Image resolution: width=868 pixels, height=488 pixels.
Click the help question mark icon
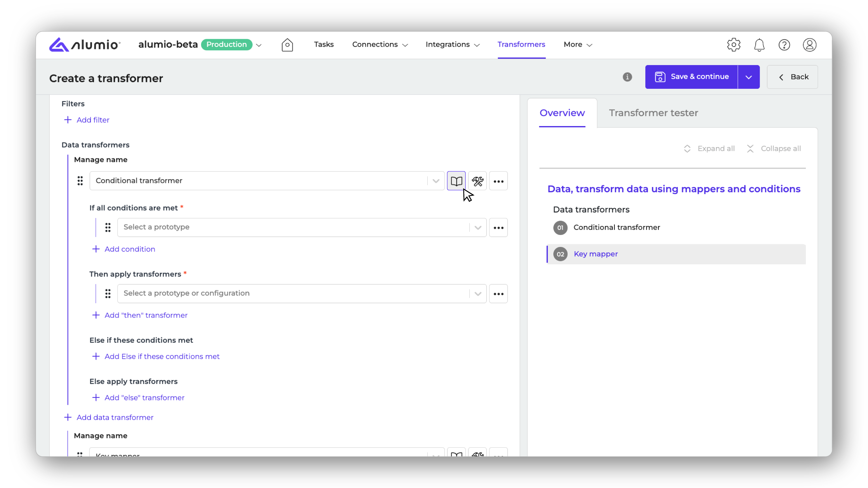[784, 45]
